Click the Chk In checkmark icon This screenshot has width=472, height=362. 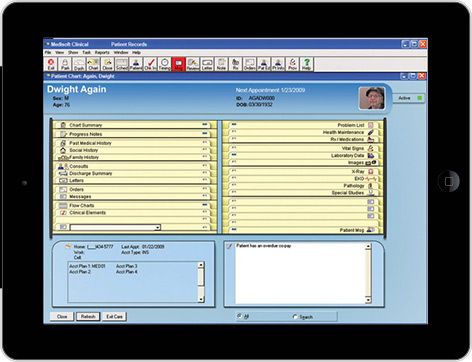pyautogui.click(x=150, y=64)
